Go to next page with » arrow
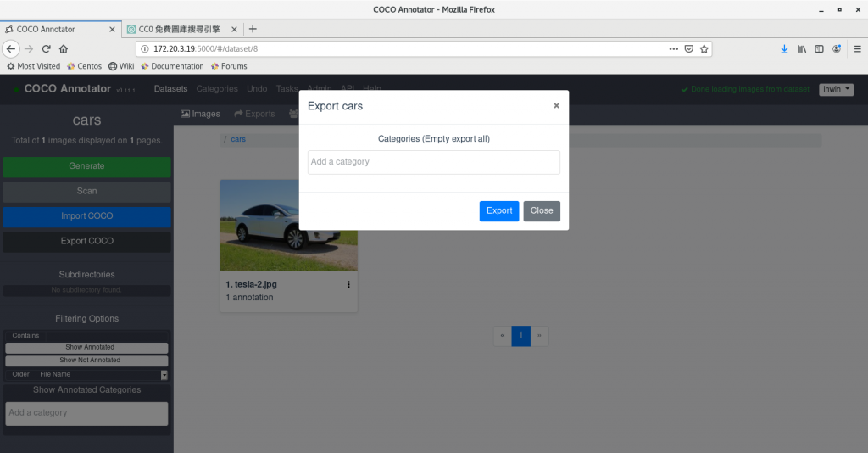The height and width of the screenshot is (453, 868). [x=539, y=336]
